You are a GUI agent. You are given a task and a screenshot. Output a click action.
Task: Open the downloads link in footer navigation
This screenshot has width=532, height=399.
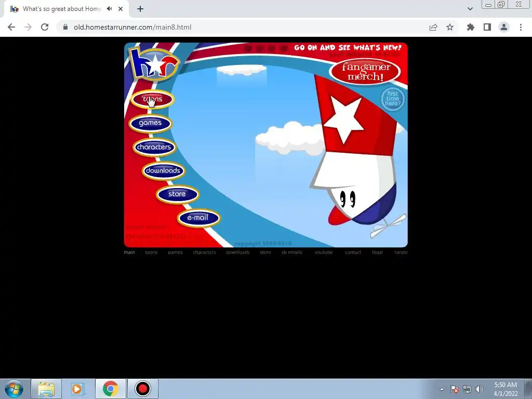point(237,252)
